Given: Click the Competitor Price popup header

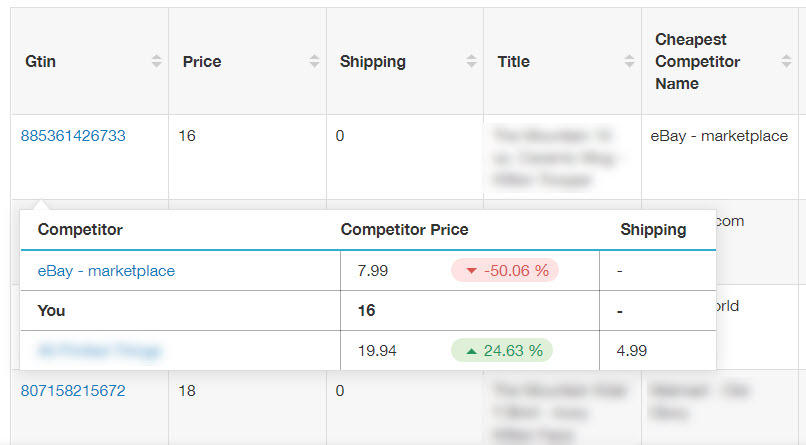Looking at the screenshot, I should (404, 230).
